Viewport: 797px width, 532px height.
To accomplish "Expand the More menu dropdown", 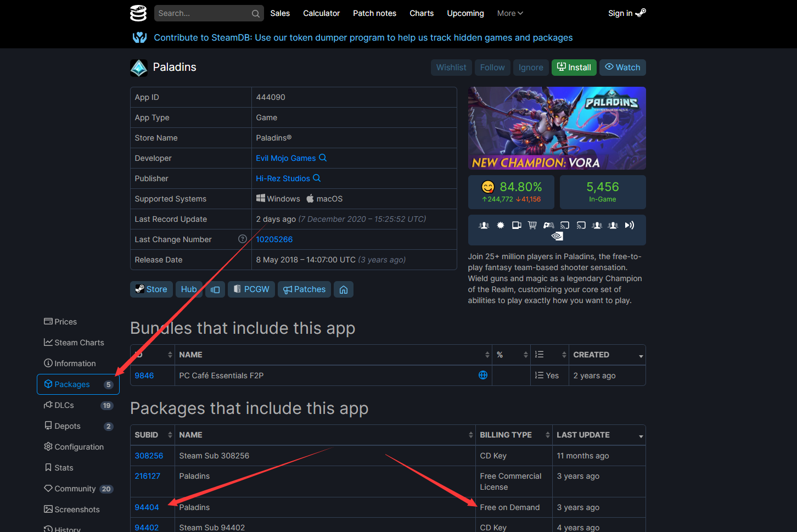I will [510, 13].
